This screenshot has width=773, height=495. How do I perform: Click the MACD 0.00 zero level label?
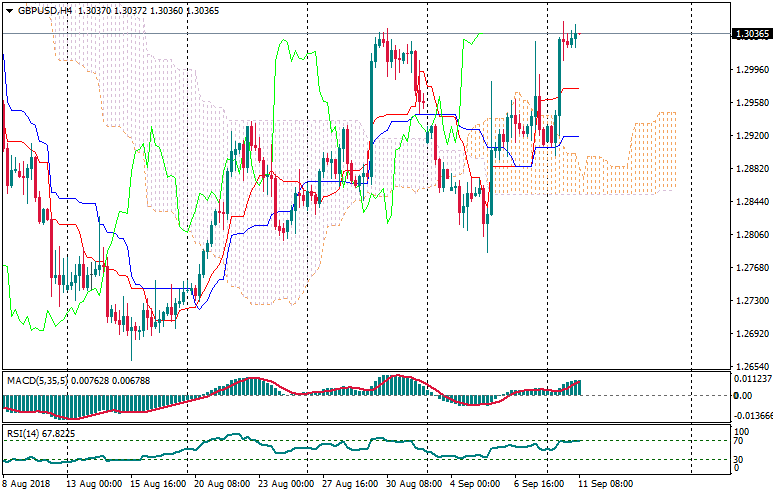point(742,396)
